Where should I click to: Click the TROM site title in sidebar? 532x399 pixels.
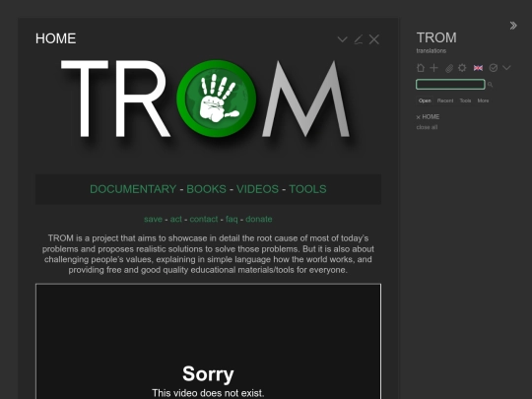tap(436, 37)
